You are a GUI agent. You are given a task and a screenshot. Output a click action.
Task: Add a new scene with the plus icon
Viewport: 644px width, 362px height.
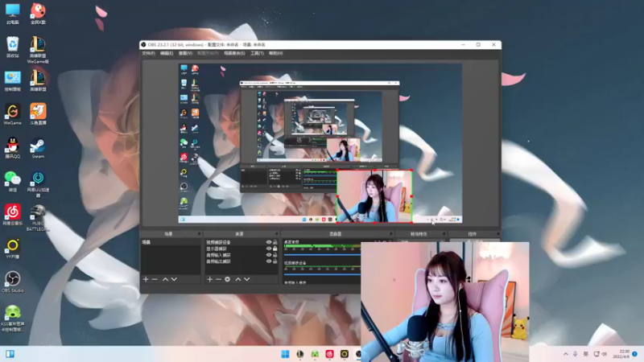[x=146, y=279]
